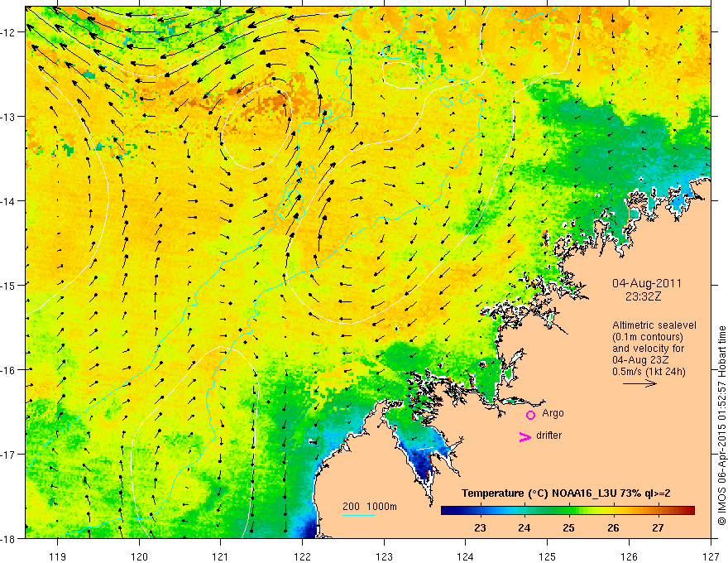Image resolution: width=728 pixels, height=563 pixels.
Task: Click the 'Altimetric sealevel' caption text
Action: tap(654, 325)
